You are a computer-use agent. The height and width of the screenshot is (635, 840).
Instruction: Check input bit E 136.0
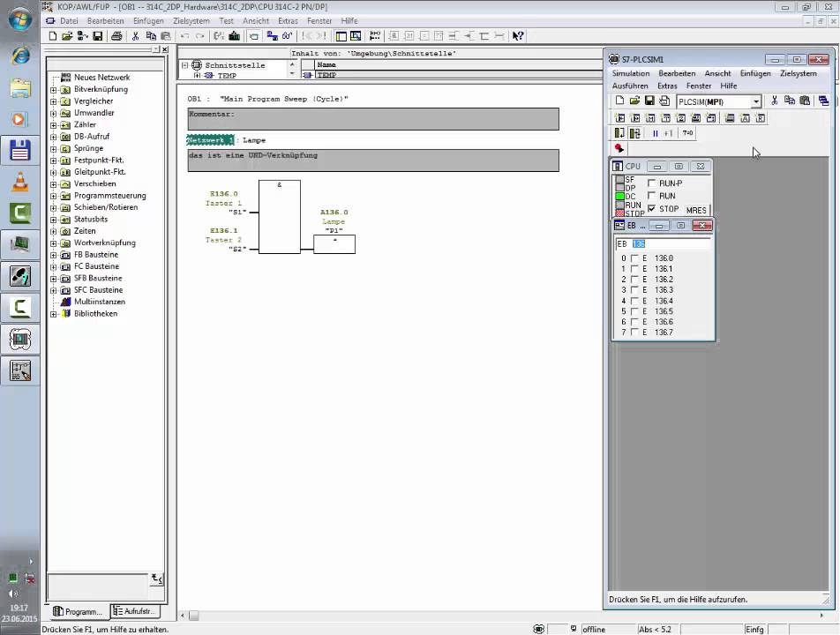(x=634, y=258)
